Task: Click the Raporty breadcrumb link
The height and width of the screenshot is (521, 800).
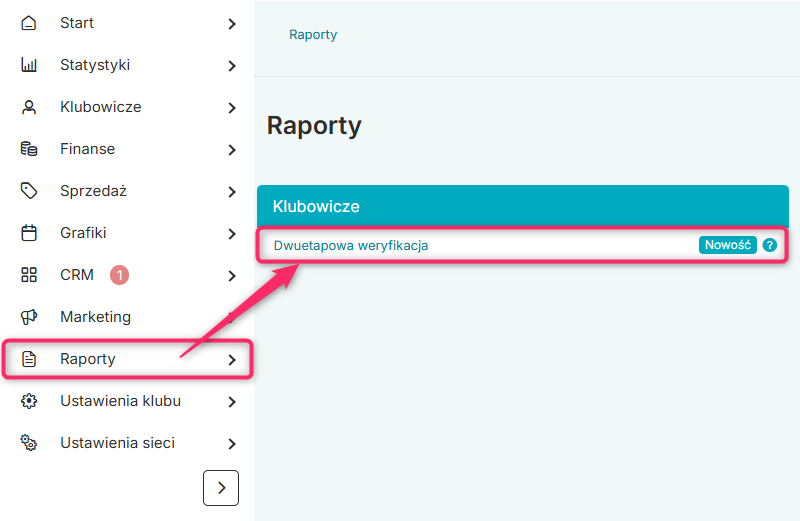Action: click(313, 35)
